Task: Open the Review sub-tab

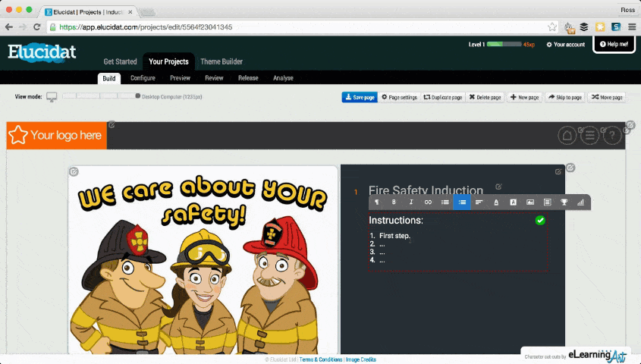Action: coord(214,78)
